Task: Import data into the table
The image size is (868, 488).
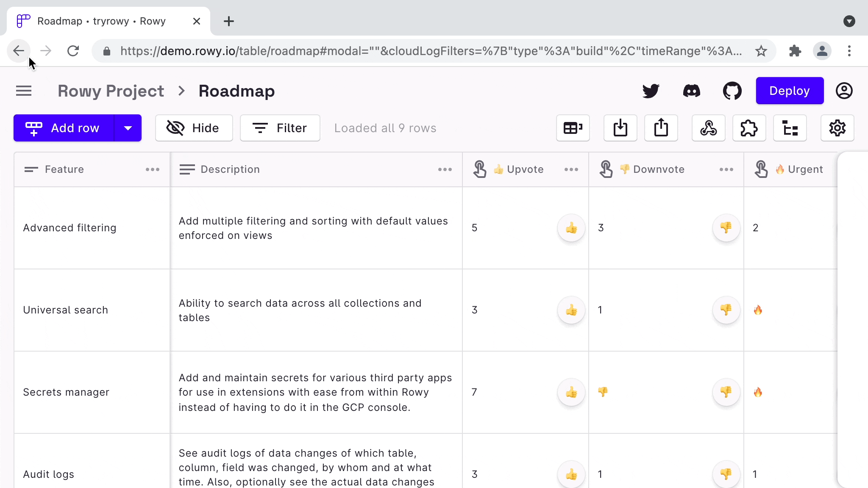Action: [x=620, y=128]
